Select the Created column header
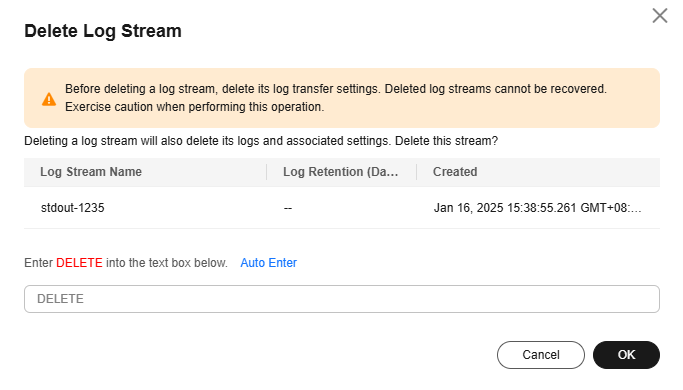 tap(455, 172)
